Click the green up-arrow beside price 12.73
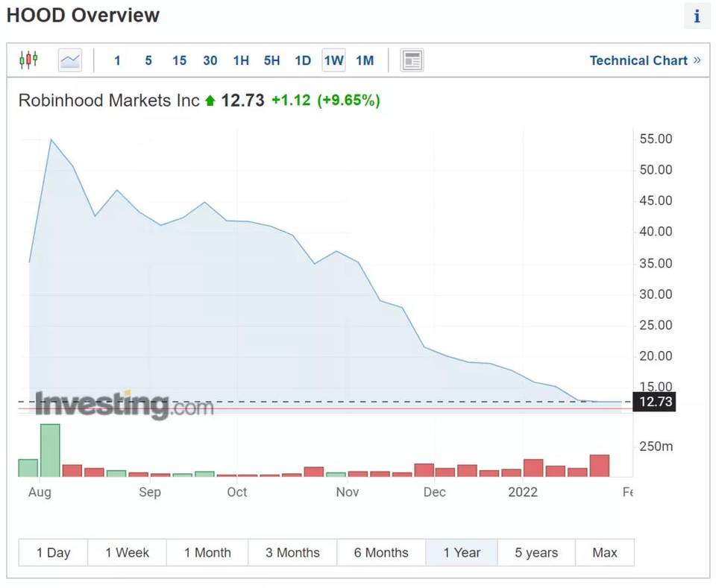716x588 pixels. pos(210,101)
